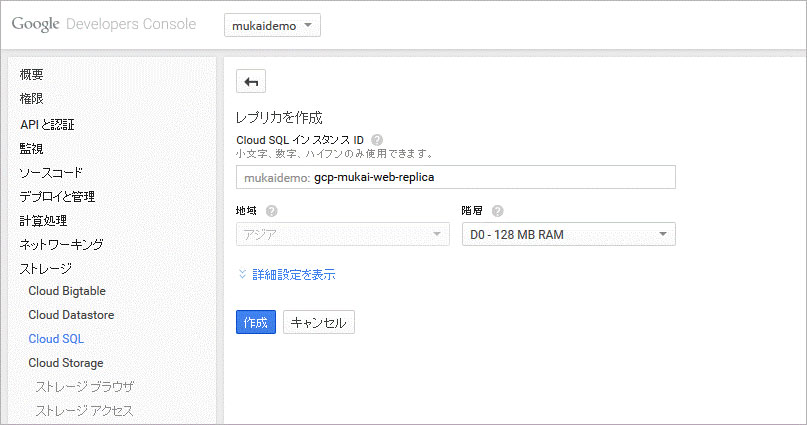Click the Developers Console title text
The image size is (807, 425).
pos(131,24)
